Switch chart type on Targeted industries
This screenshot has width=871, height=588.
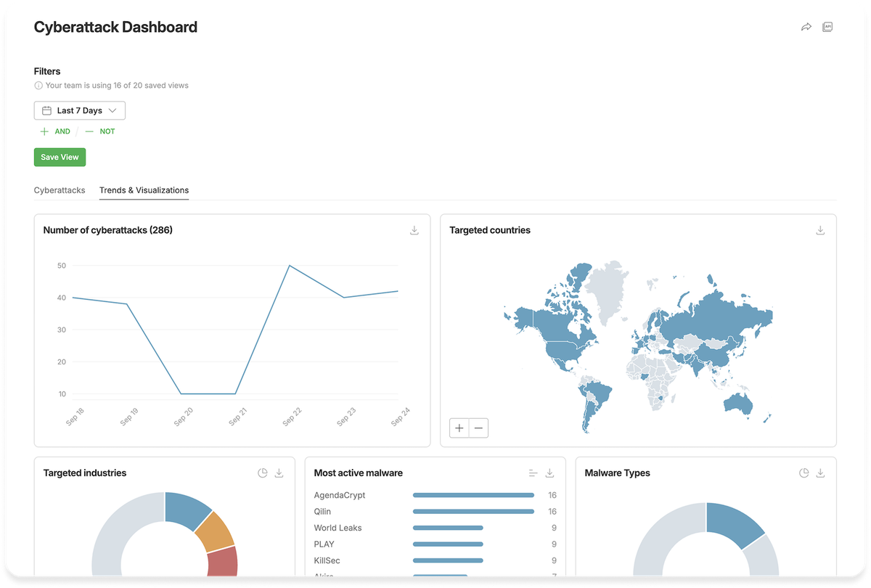[x=263, y=473]
